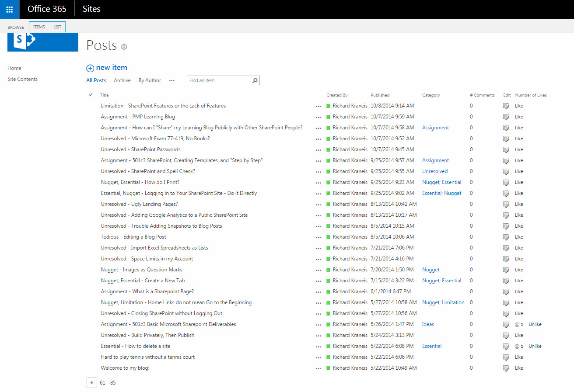Image resolution: width=574 pixels, height=392 pixels.
Task: Open Limitation category link in 'Home Links' row
Action: pos(453,302)
